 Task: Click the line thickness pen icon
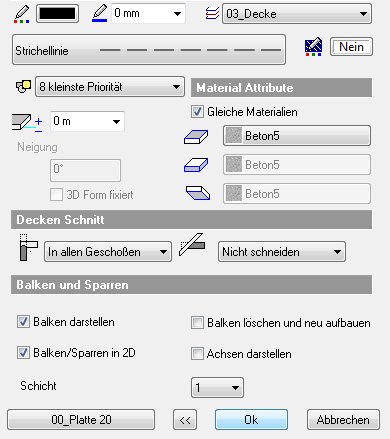99,14
